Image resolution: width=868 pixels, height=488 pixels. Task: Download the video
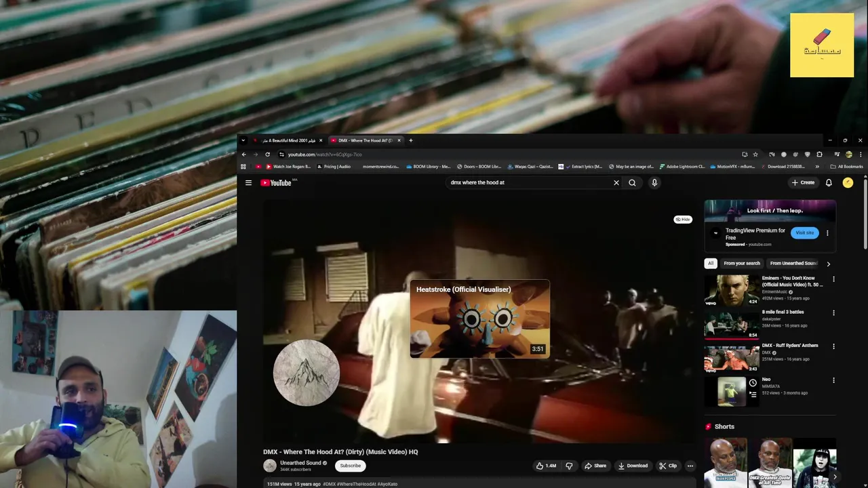pyautogui.click(x=633, y=466)
